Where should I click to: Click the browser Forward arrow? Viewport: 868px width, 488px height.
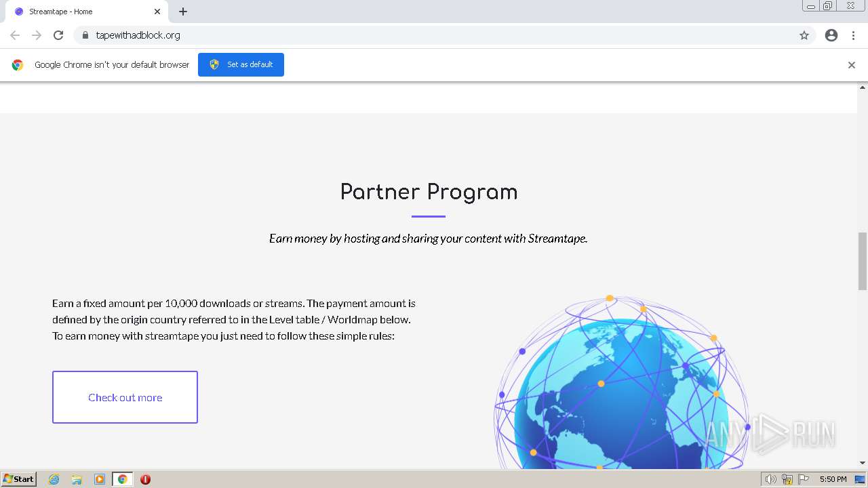[x=37, y=35]
